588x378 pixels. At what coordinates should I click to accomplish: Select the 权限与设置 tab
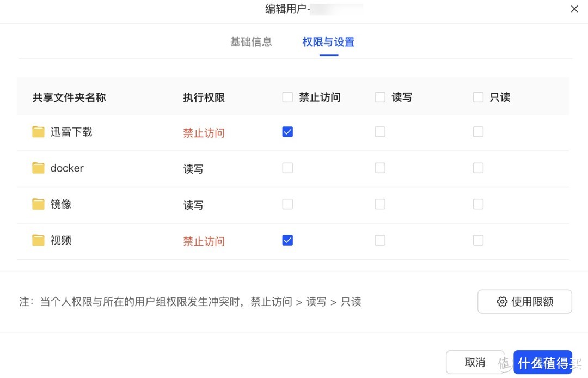pos(328,41)
